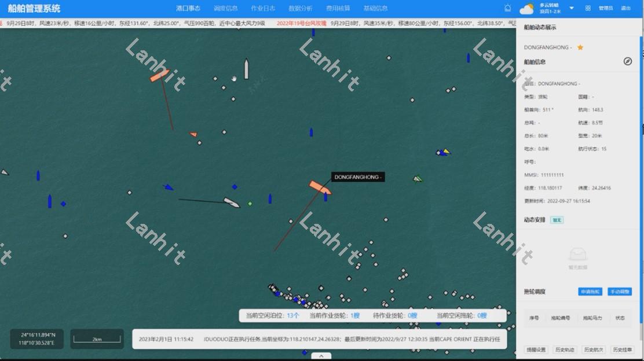This screenshot has height=361, width=644.
Task: Open the 管理员 user menu
Action: click(606, 8)
